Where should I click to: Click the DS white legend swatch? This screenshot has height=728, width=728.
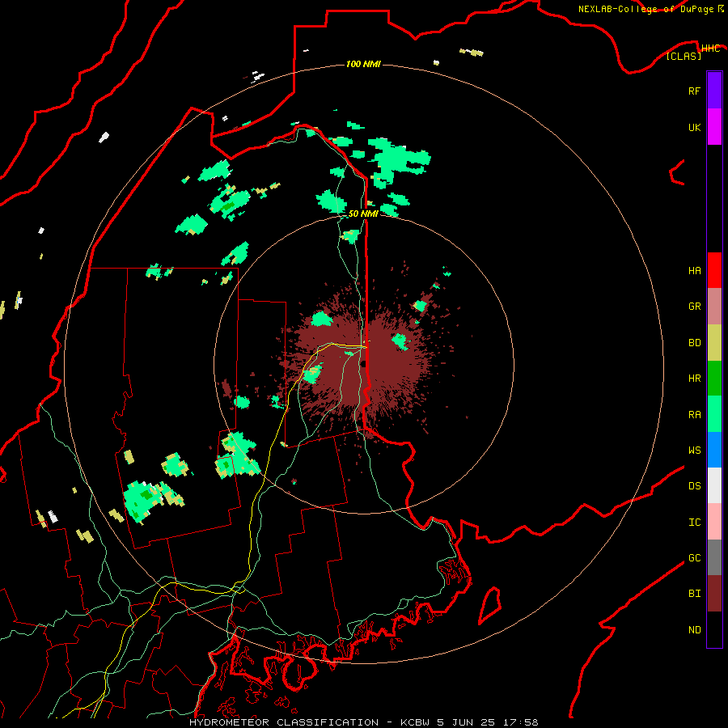[714, 485]
